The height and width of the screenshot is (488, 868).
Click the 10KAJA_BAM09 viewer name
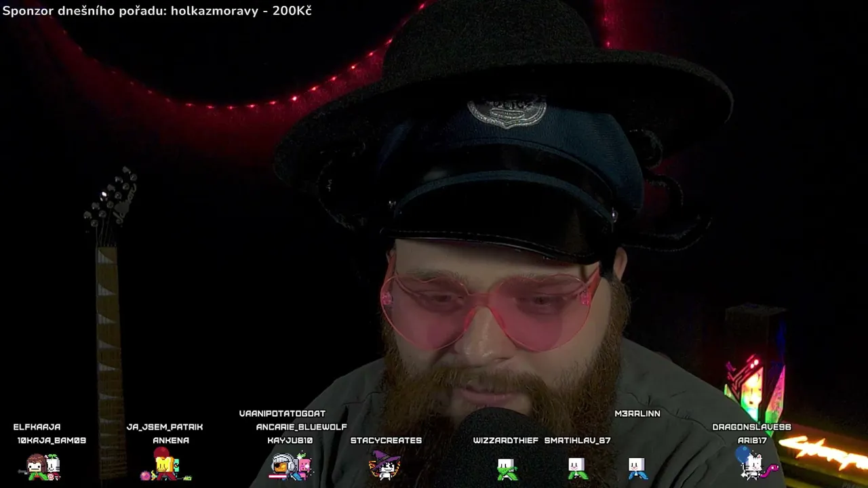click(52, 441)
